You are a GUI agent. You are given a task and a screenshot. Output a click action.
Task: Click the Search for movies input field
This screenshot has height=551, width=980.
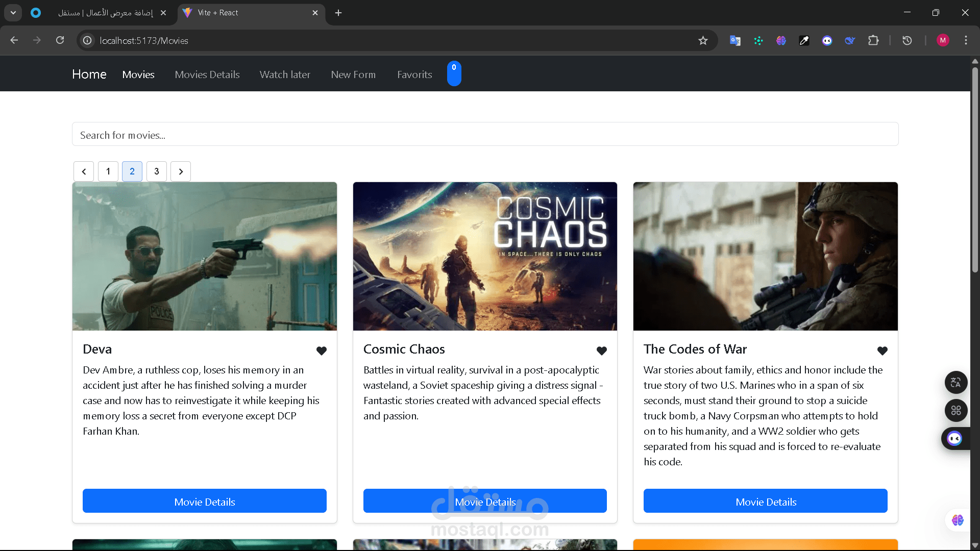[x=485, y=134]
